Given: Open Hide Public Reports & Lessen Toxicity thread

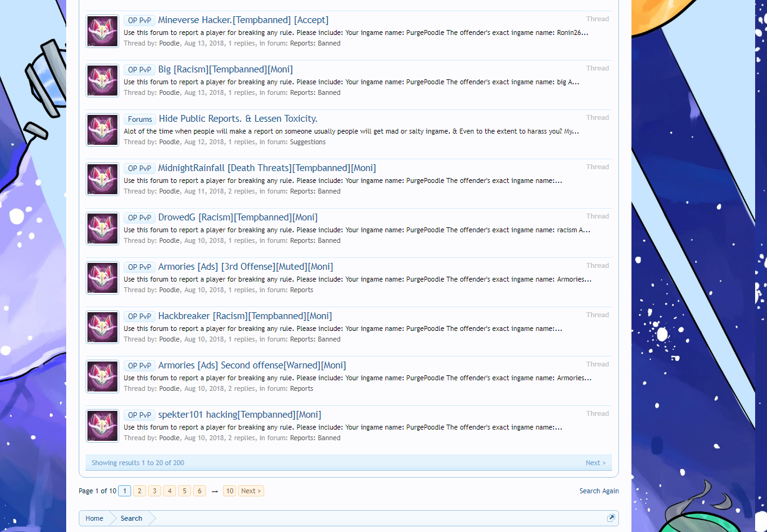Looking at the screenshot, I should (x=238, y=119).
